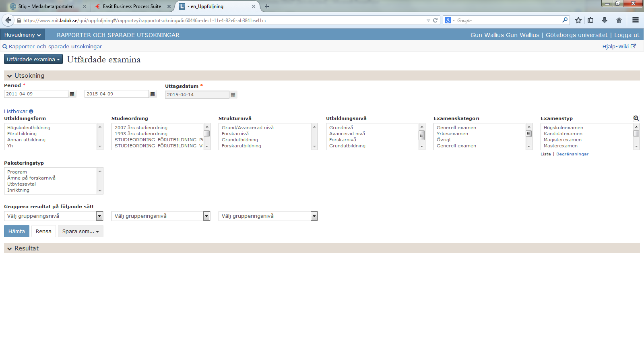Click the Utbildningsnivå list scrollbar
Screen dimensions: 644x341
click(422, 136)
